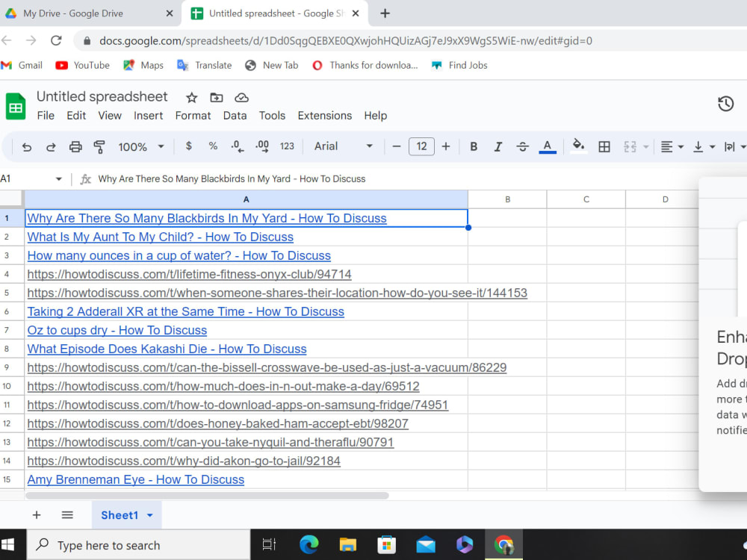747x560 pixels.
Task: Switch to My Drive - Google Drive tab
Action: 89,13
